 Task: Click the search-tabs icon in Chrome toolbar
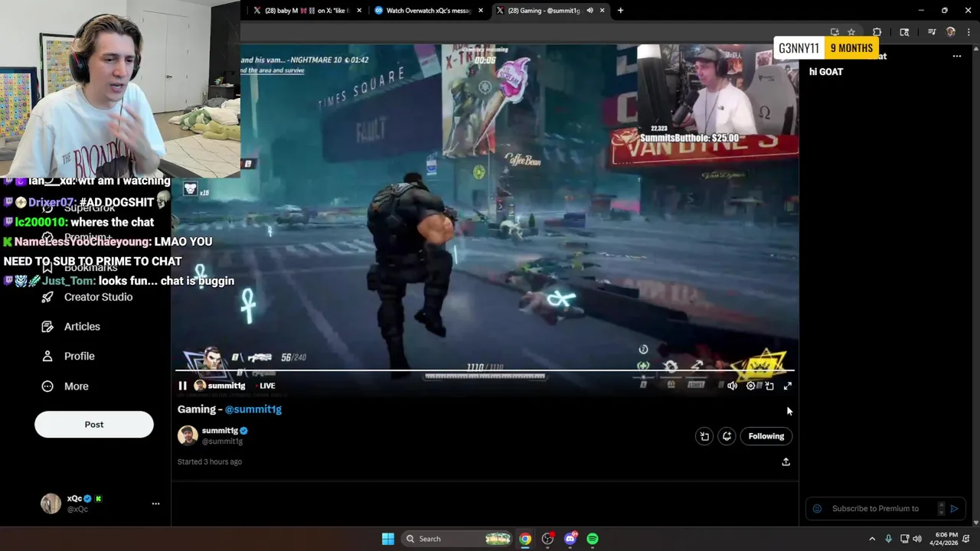tap(904, 32)
